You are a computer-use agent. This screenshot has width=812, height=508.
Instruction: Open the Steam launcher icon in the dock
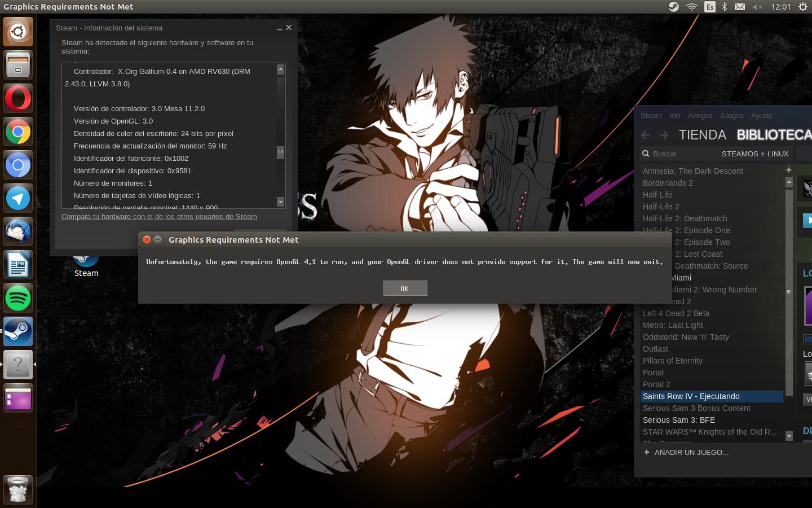click(x=18, y=331)
